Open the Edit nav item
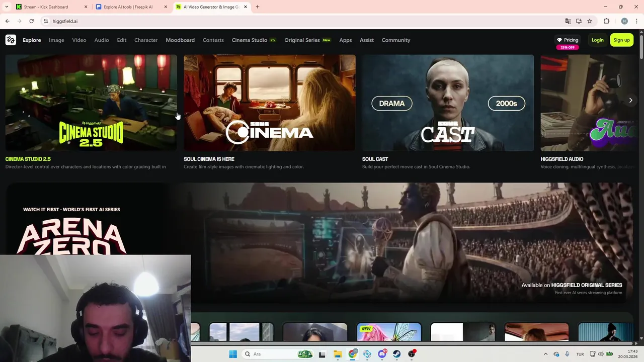 click(122, 40)
